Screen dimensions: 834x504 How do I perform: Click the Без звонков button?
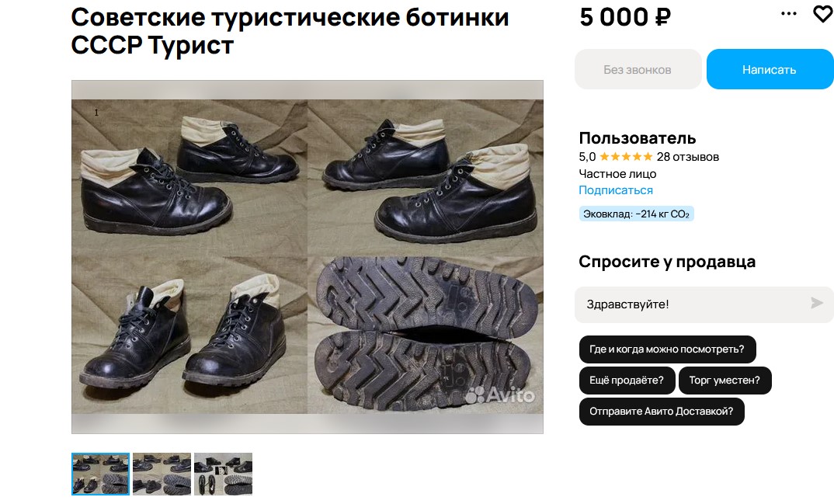click(x=638, y=69)
